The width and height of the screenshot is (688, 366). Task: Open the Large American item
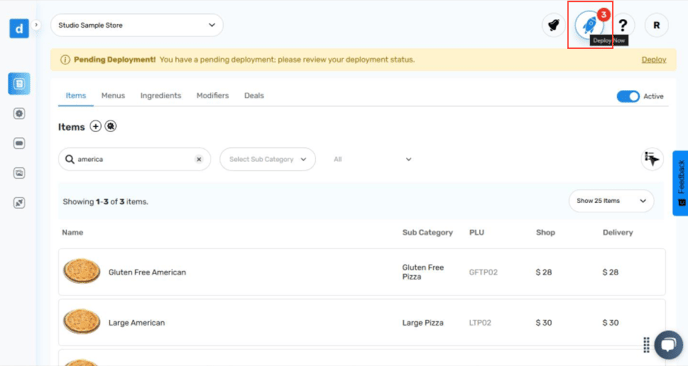click(x=362, y=323)
